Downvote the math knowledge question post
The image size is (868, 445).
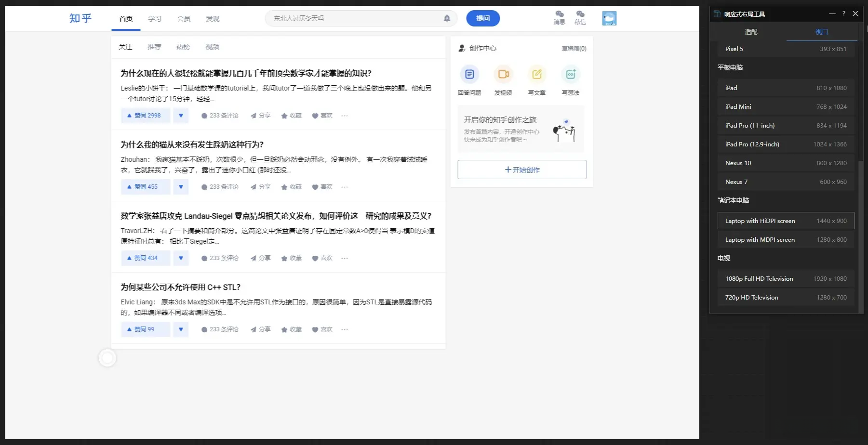[181, 116]
